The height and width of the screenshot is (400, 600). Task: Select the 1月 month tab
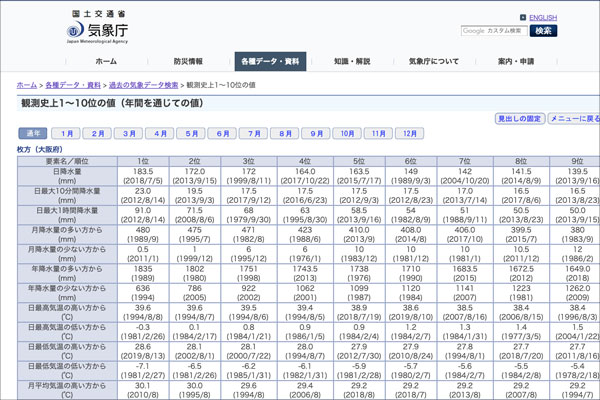[x=65, y=133]
